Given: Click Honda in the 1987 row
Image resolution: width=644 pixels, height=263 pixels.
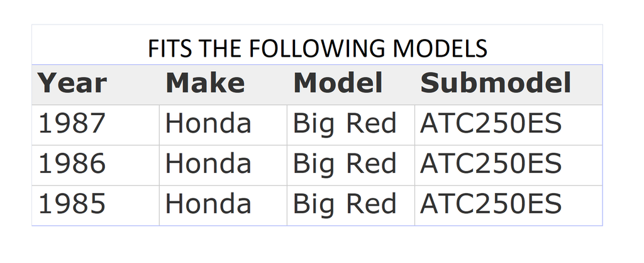Looking at the screenshot, I should 208,123.
